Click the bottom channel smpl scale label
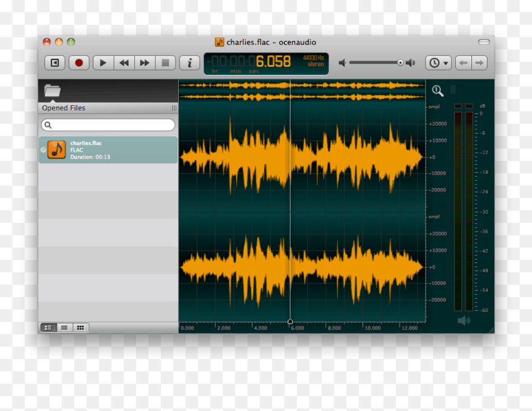This screenshot has width=532, height=411. [x=434, y=217]
